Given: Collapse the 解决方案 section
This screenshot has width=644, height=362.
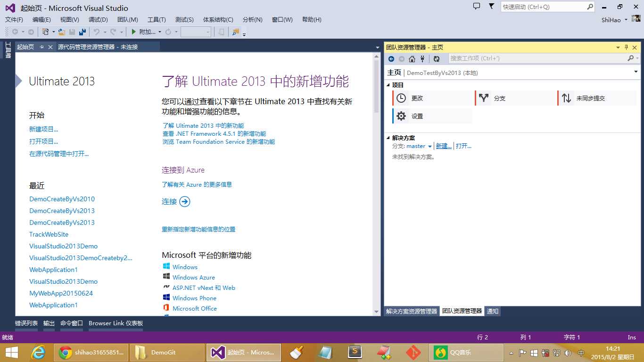Looking at the screenshot, I should 388,138.
